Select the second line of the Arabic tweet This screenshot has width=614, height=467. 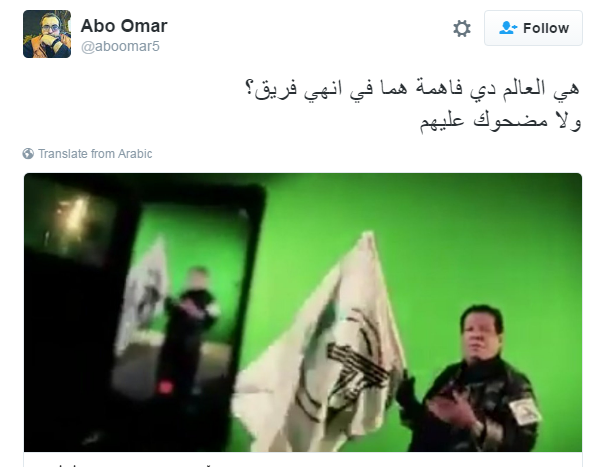click(500, 120)
